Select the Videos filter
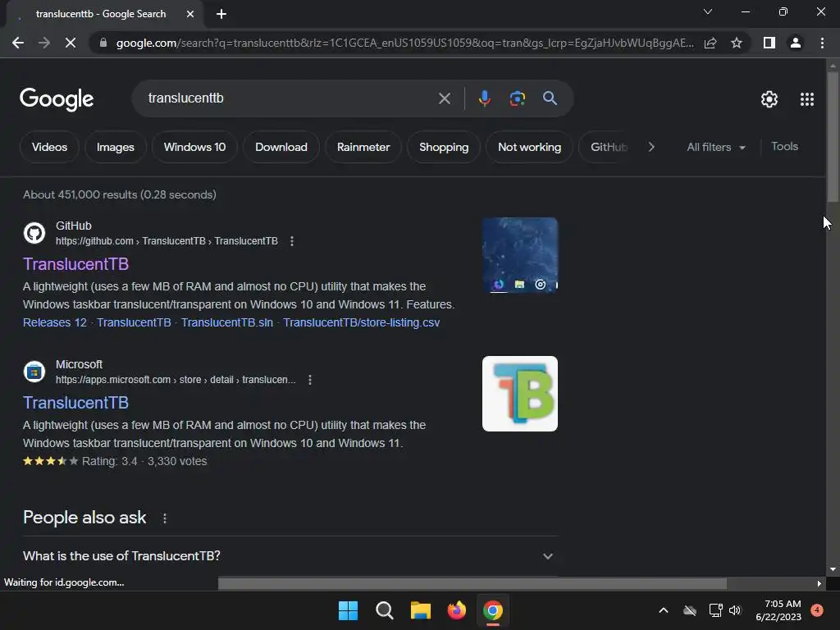The height and width of the screenshot is (630, 840). 49,147
